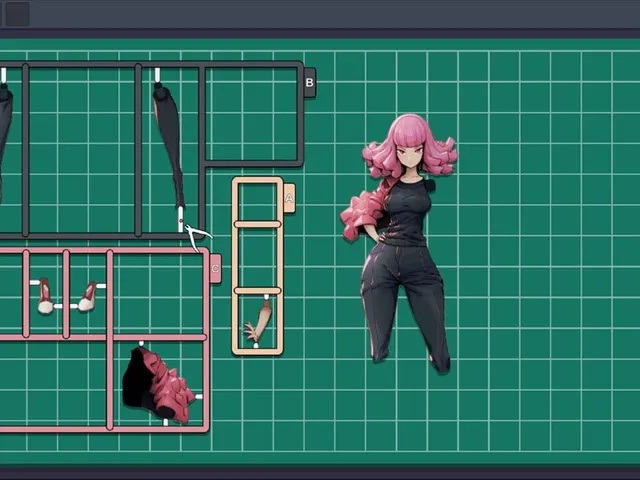This screenshot has width=640, height=480.
Task: Click the B runner label tag
Action: pyautogui.click(x=310, y=82)
